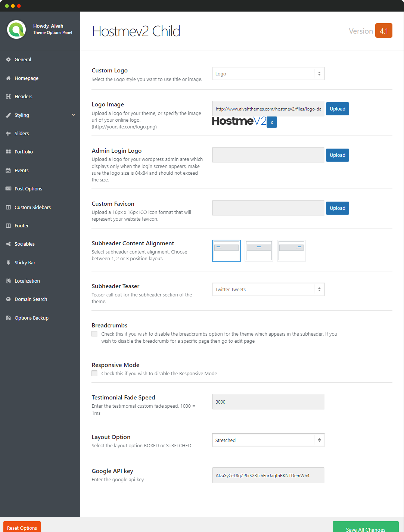404x532 pixels.
Task: Click the Domain Search globe icon
Action: (8, 299)
